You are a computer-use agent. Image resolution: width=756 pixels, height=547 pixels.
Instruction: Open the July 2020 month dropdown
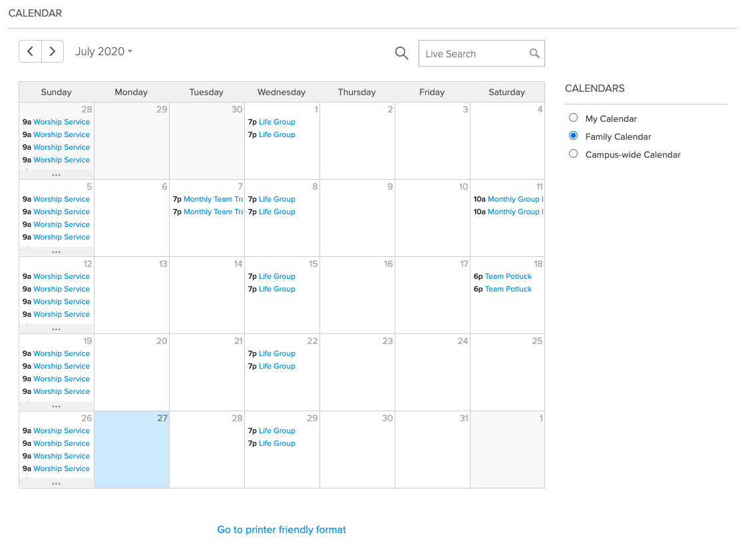pyautogui.click(x=103, y=51)
